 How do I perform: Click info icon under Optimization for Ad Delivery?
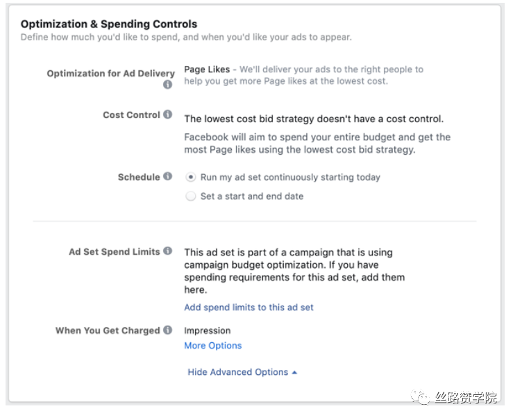point(167,85)
